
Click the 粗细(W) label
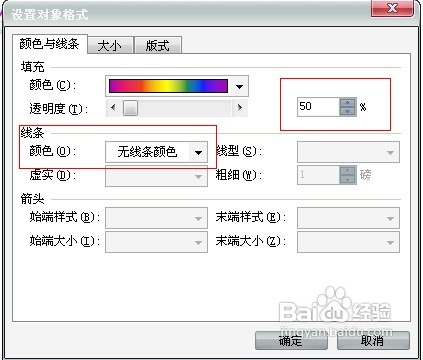coord(239,175)
